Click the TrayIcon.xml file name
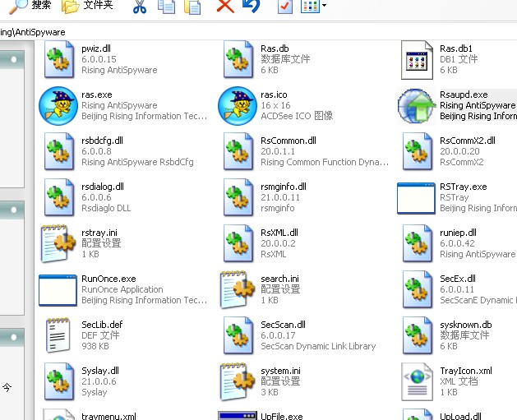Screen dimensions: 517x420 tap(465, 371)
